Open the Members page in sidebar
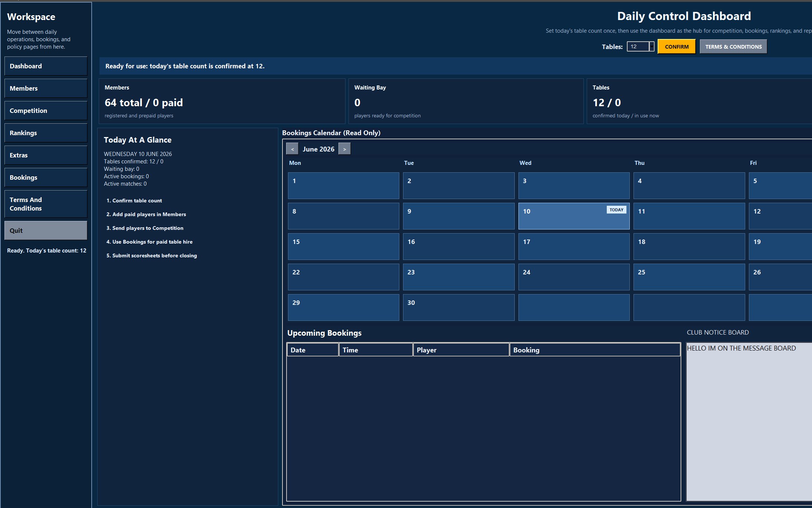 pyautogui.click(x=46, y=88)
